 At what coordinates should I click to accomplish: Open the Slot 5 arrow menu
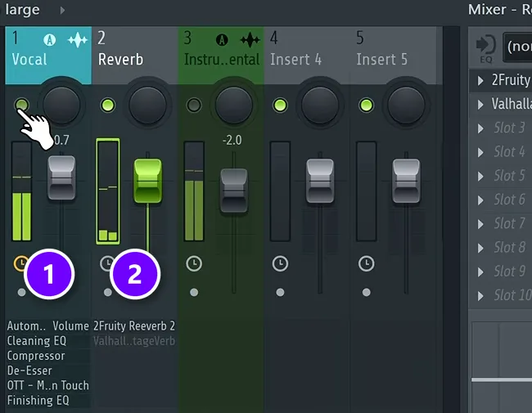pyautogui.click(x=480, y=177)
